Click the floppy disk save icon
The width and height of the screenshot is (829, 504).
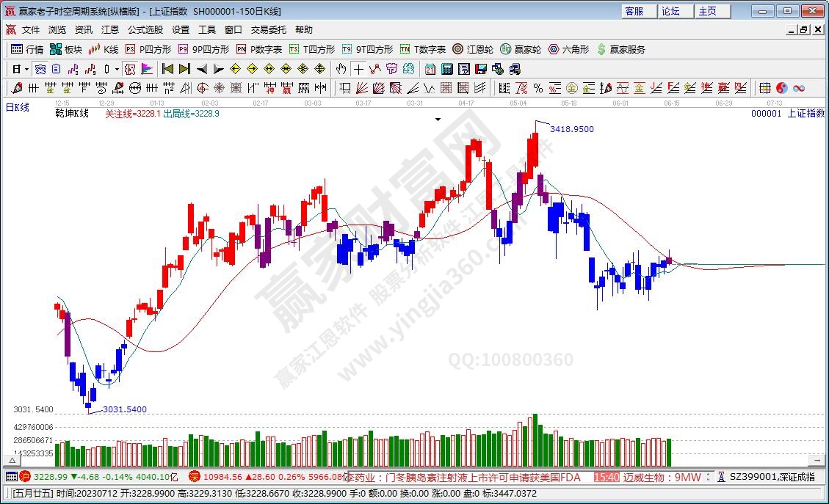tap(481, 69)
